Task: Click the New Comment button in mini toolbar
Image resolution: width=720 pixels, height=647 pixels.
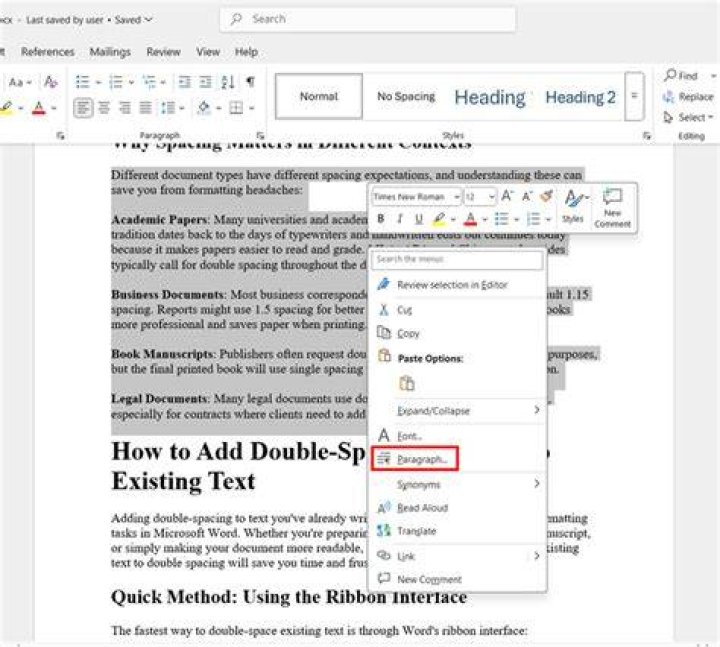Action: [612, 208]
